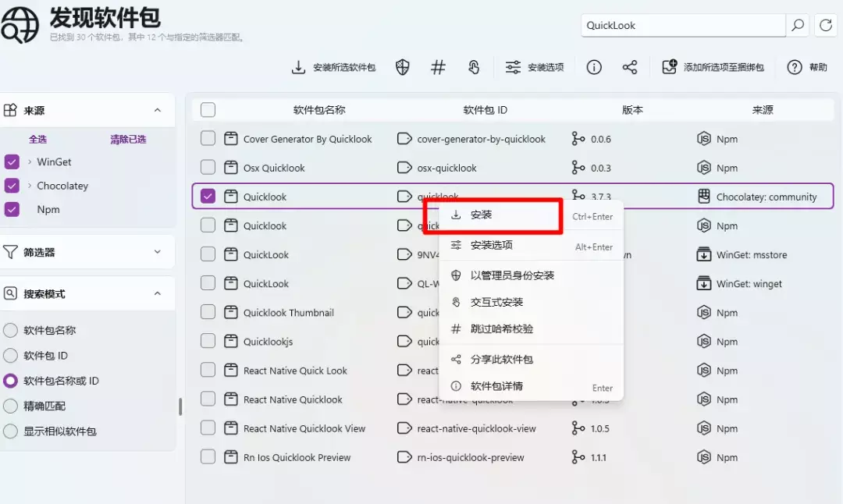Screen dimensions: 843x504
Task: Click the skip hash toolbar icon
Action: pyautogui.click(x=438, y=67)
